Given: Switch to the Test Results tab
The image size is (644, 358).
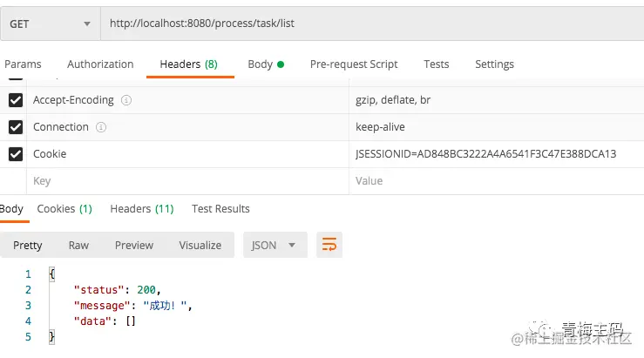Looking at the screenshot, I should click(x=220, y=209).
